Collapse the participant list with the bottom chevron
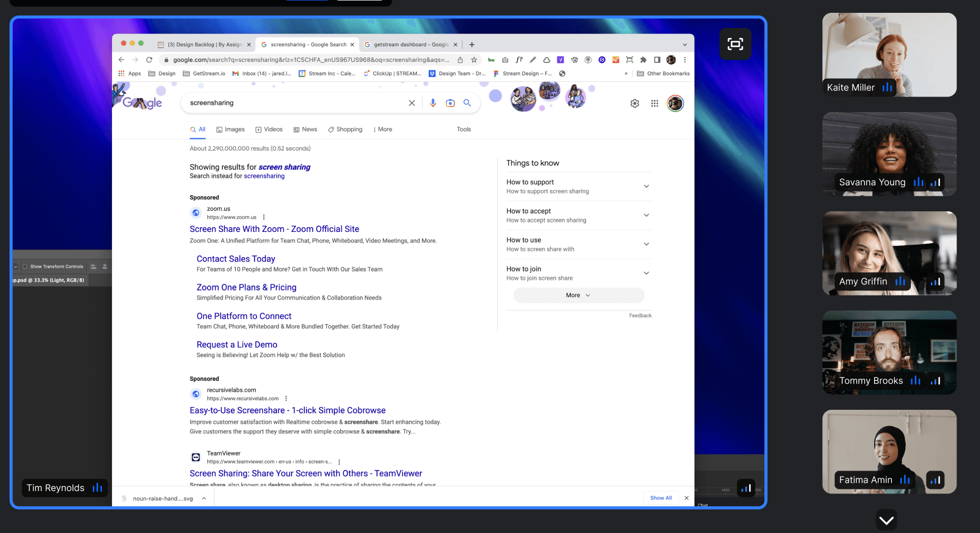 point(886,520)
